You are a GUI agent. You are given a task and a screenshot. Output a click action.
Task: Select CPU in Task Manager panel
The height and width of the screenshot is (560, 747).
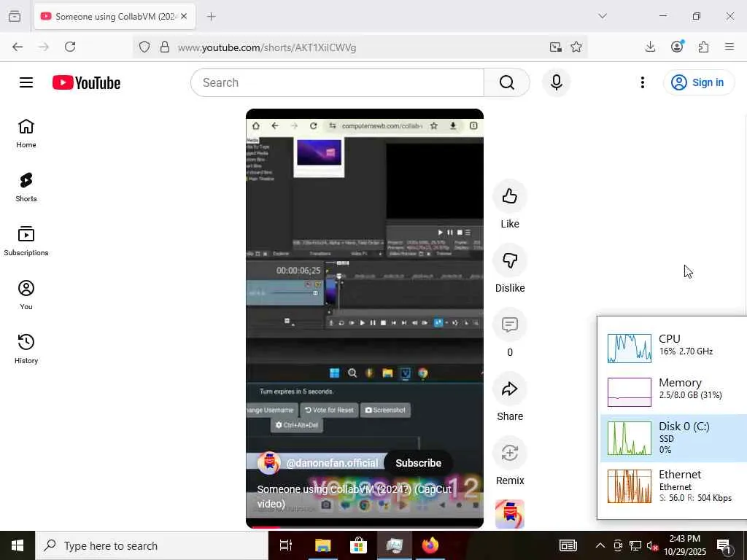pos(673,348)
